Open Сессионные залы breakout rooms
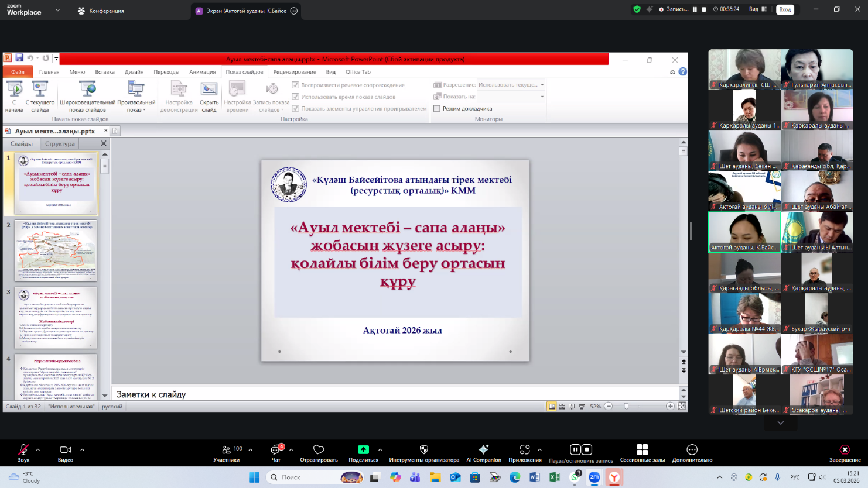The height and width of the screenshot is (488, 868). point(643,451)
